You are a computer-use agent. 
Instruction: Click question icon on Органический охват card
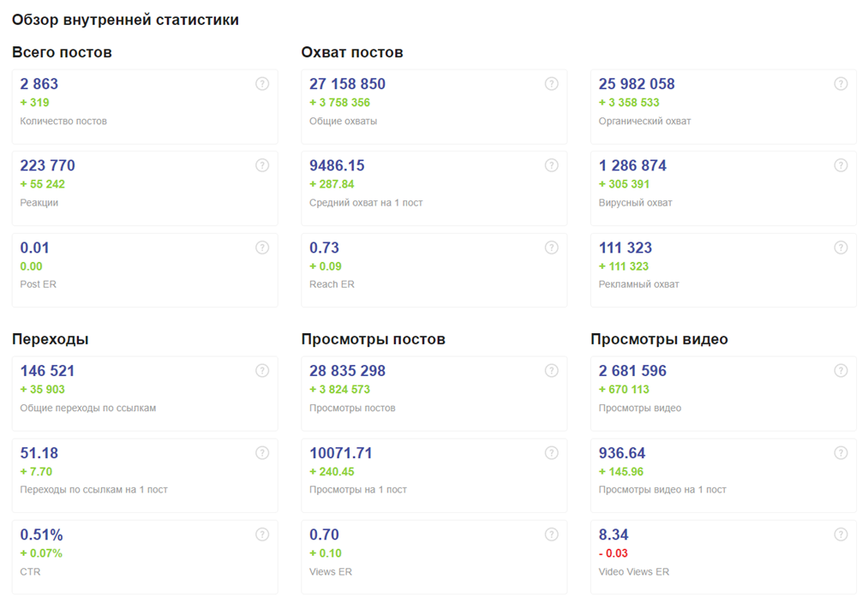tap(841, 84)
